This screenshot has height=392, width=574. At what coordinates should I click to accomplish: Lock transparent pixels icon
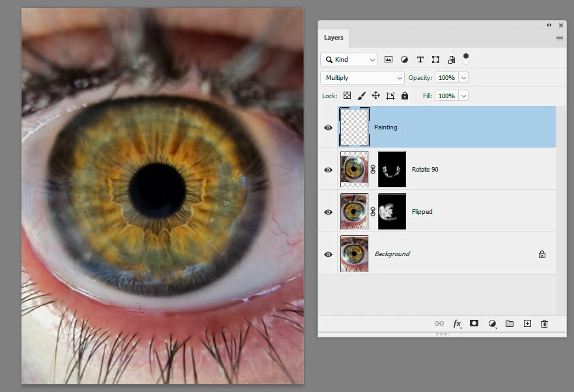pyautogui.click(x=347, y=96)
